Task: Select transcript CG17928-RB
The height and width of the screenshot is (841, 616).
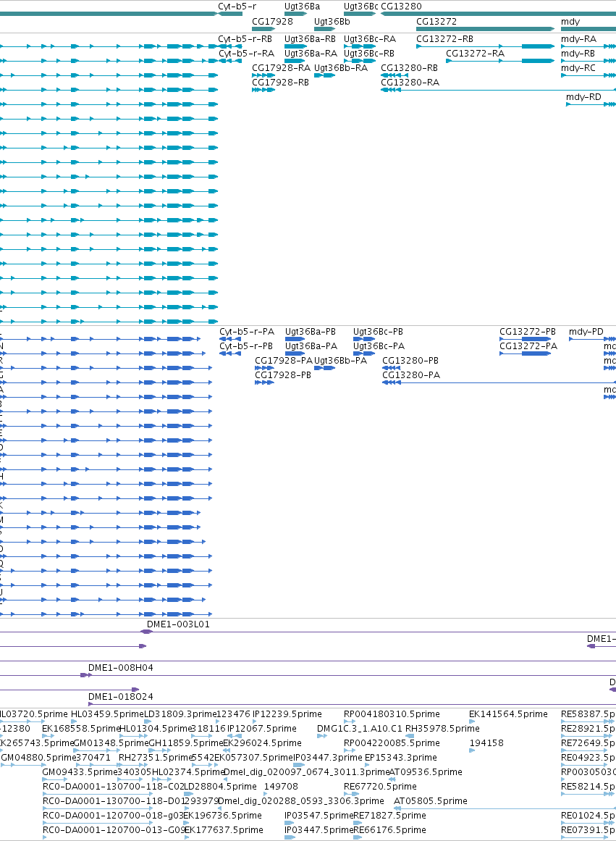Action: tap(280, 83)
